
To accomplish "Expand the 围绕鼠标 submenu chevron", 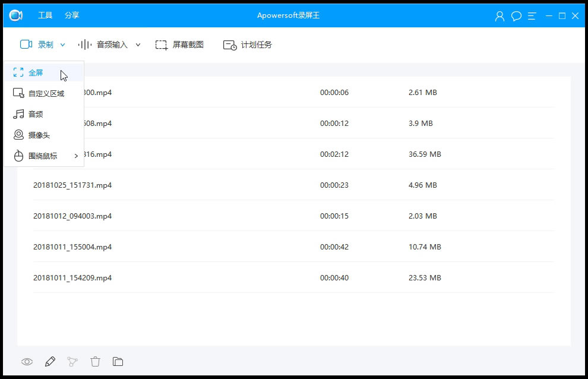I will coord(76,156).
